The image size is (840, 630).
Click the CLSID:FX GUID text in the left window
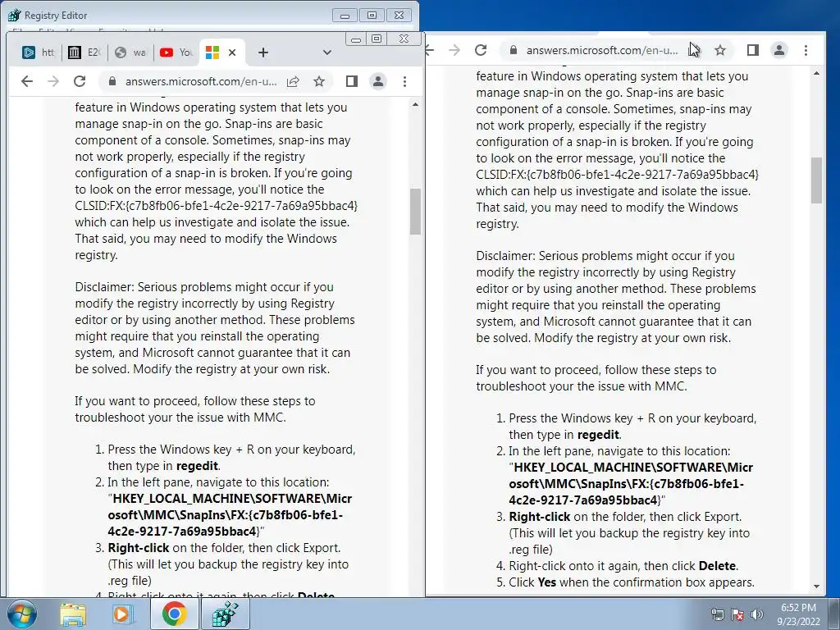click(216, 206)
